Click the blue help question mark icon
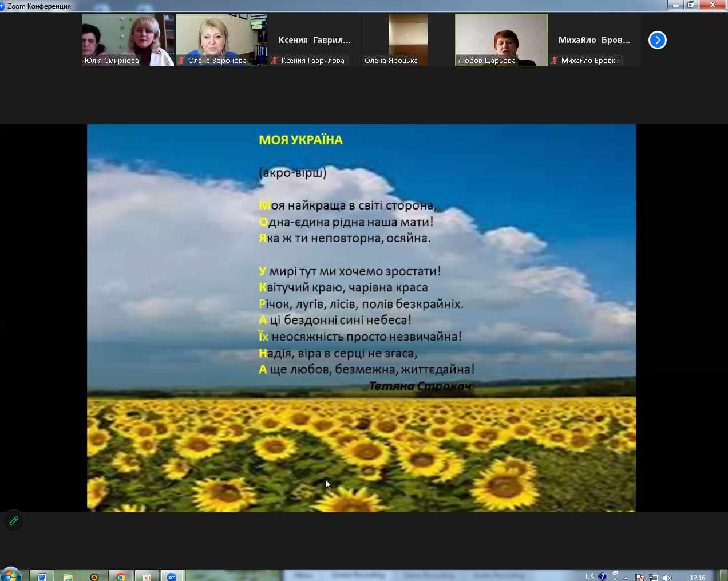 click(602, 576)
